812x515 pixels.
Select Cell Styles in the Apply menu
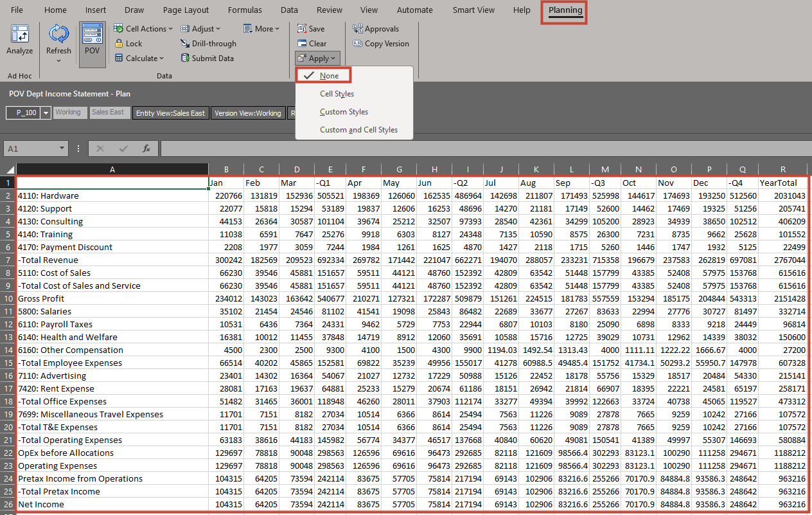pos(337,94)
